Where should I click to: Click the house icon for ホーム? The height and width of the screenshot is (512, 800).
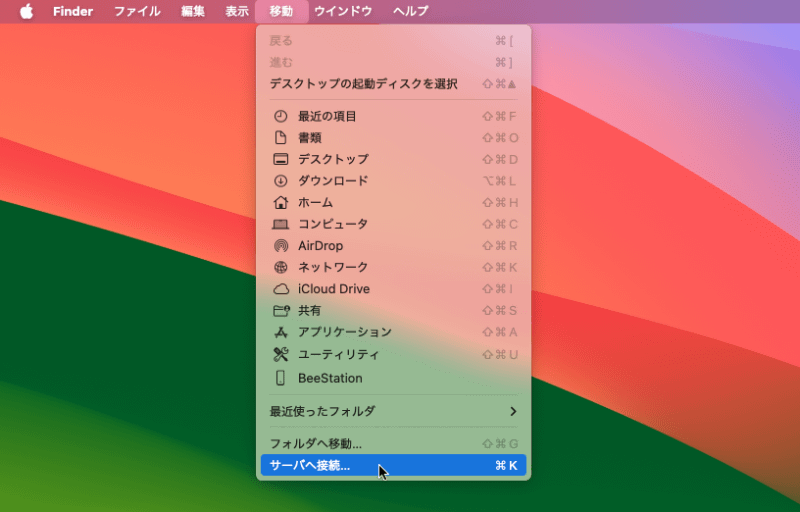point(281,202)
